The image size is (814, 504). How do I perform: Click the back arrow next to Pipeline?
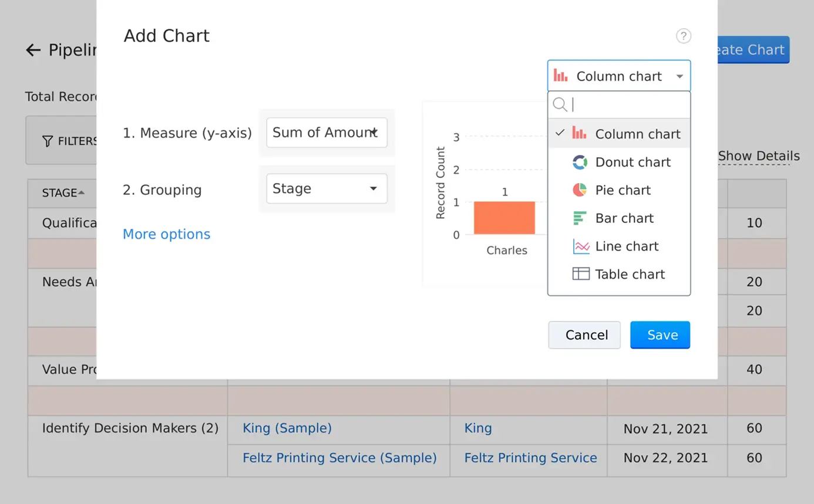tap(33, 50)
